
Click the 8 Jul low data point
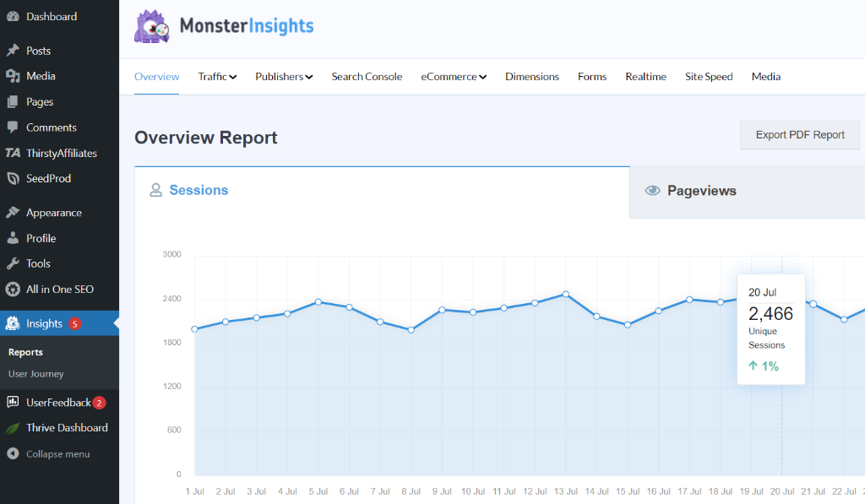pos(411,330)
